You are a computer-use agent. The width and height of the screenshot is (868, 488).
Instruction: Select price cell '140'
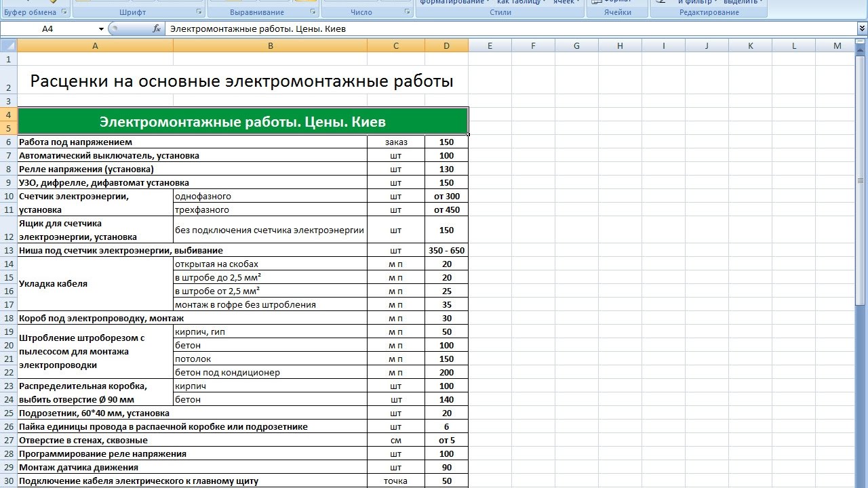pyautogui.click(x=446, y=399)
